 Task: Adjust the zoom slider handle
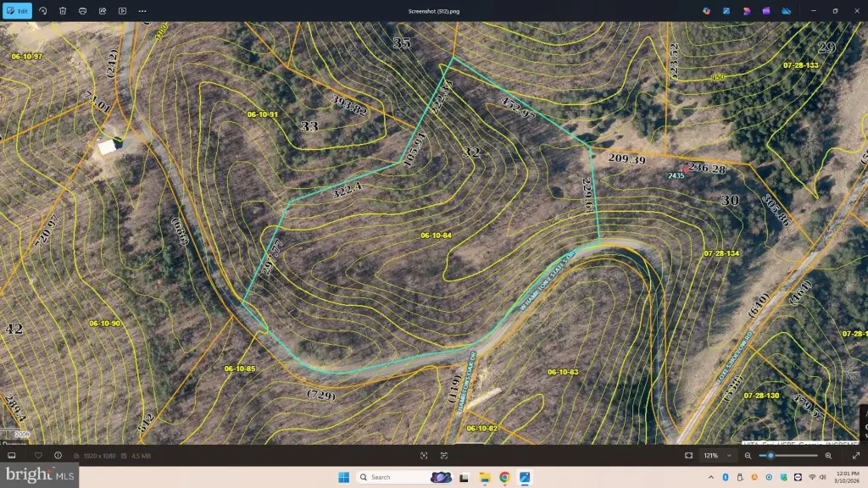tap(771, 456)
